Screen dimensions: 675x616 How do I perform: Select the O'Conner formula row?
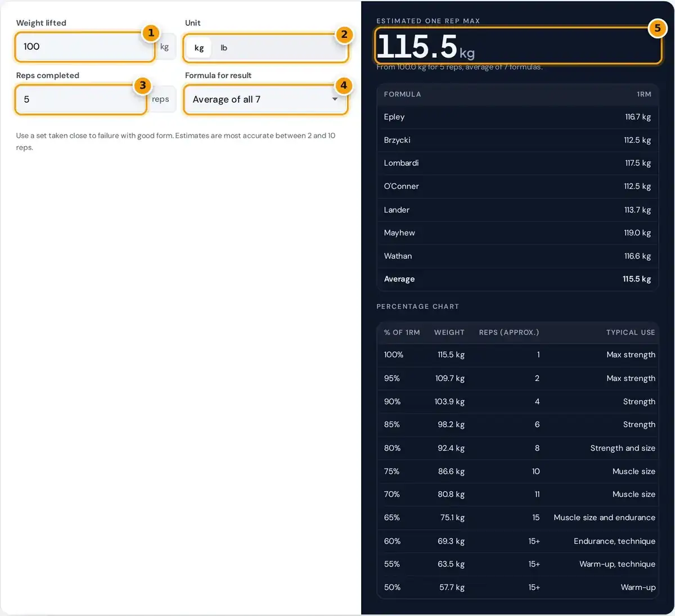517,187
